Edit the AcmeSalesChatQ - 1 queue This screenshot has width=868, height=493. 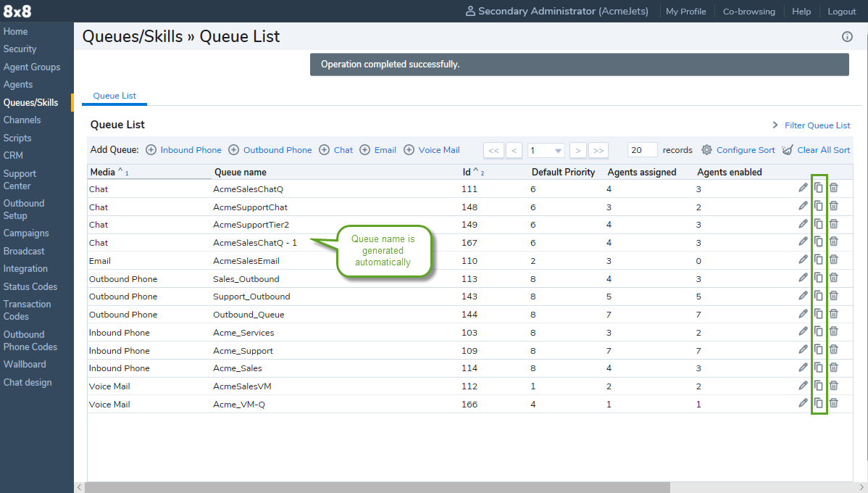coord(803,241)
